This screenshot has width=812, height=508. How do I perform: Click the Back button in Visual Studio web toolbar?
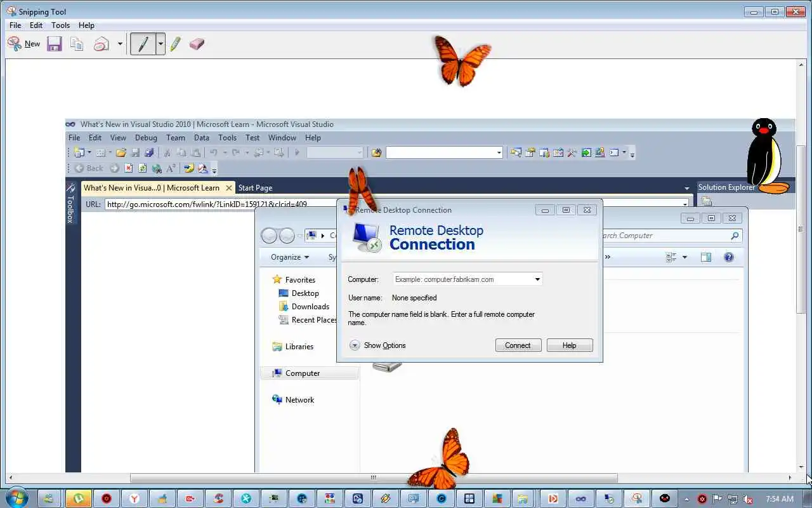pyautogui.click(x=89, y=168)
